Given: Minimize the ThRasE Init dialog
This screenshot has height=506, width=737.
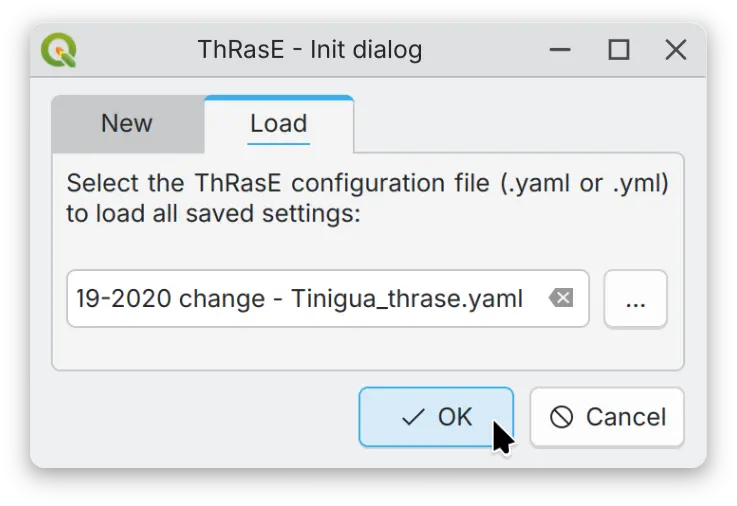Looking at the screenshot, I should click(562, 49).
